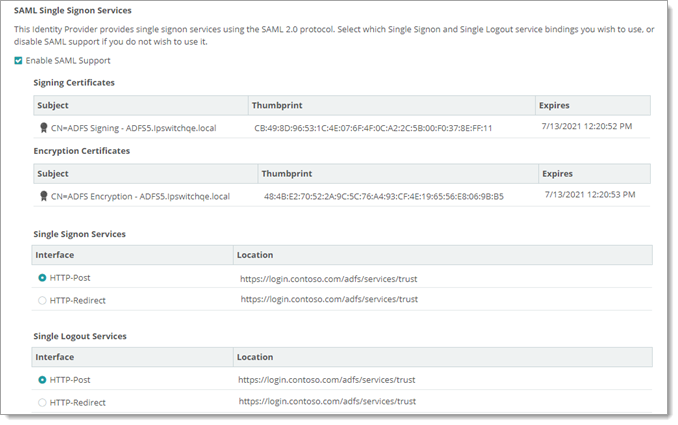Screen dimensions: 678x425
Task: Select HTTP-Redirect under Single Signon Services
Action: click(x=42, y=299)
